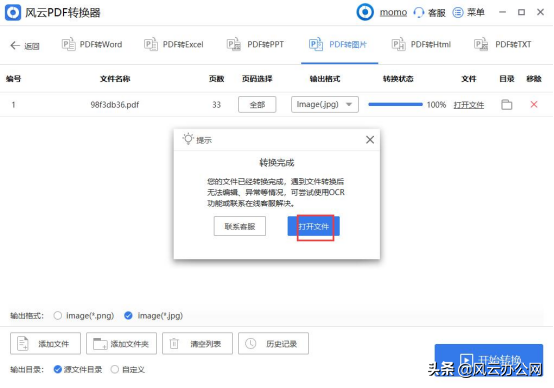Click the PDF转图片 document icon
Viewport: 554px width, 388px height.
tap(316, 45)
